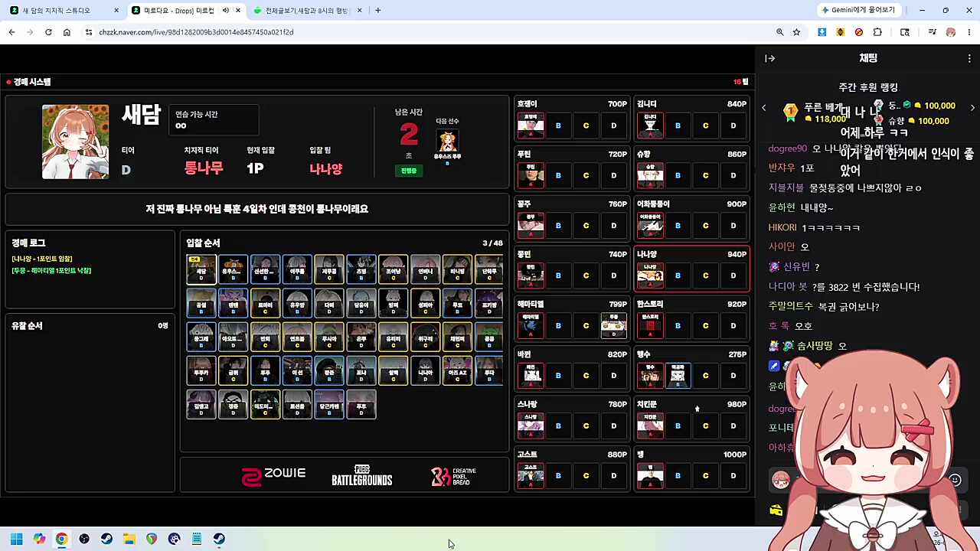The width and height of the screenshot is (980, 551).
Task: Select C slot on 슈향 team
Action: click(705, 175)
